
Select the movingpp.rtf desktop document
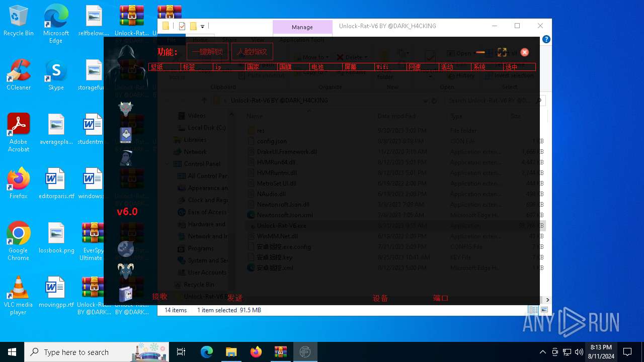[56, 292]
